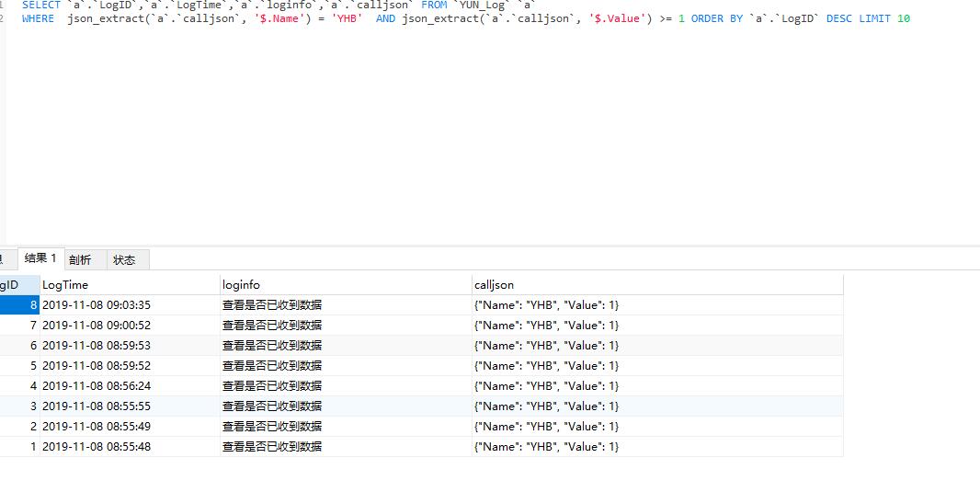Screen dimensions: 980x492
Task: Click the LogTime column header
Action: point(65,285)
